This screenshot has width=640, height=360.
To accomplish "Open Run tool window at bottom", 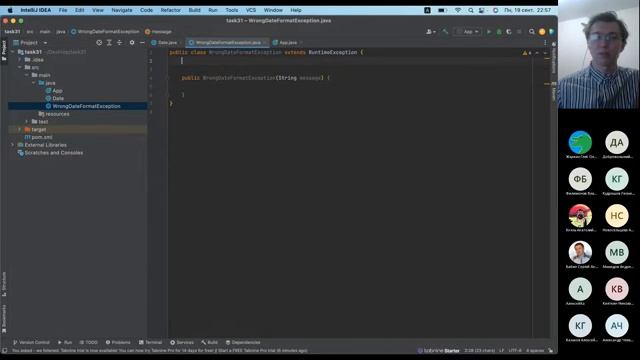I will (65, 342).
